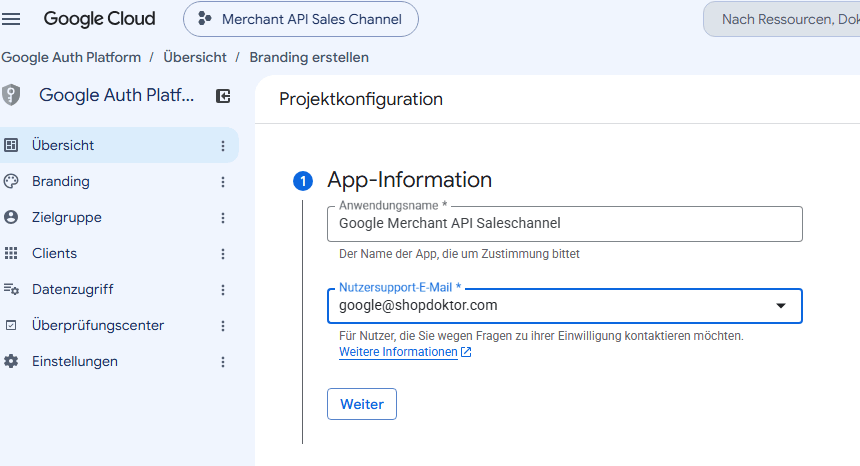Click the Branding erstellen breadcrumb
860x466 pixels.
point(309,57)
